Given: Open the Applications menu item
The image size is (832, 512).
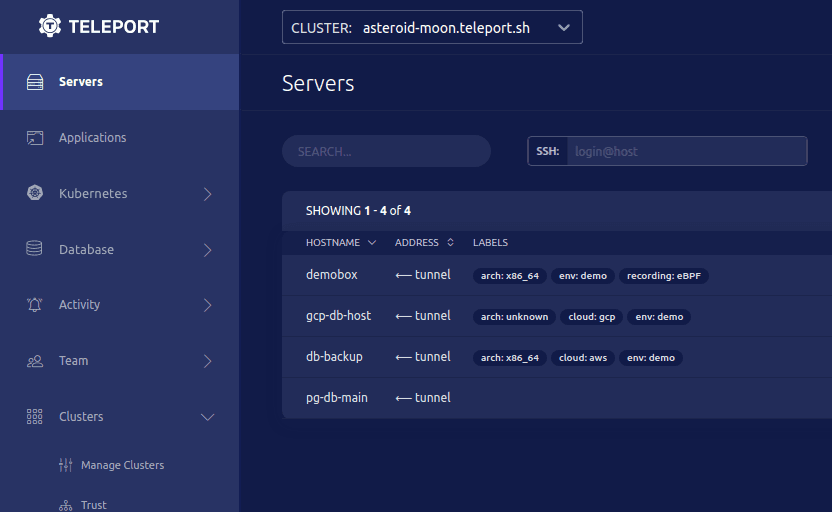Looking at the screenshot, I should (x=120, y=137).
